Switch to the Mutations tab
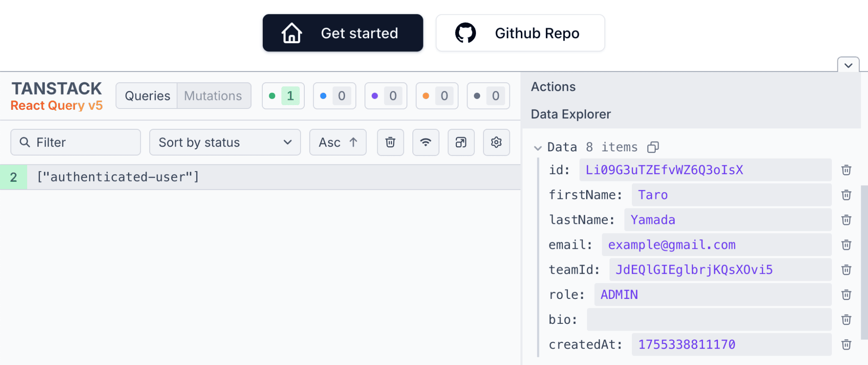This screenshot has width=868, height=365. tap(213, 96)
